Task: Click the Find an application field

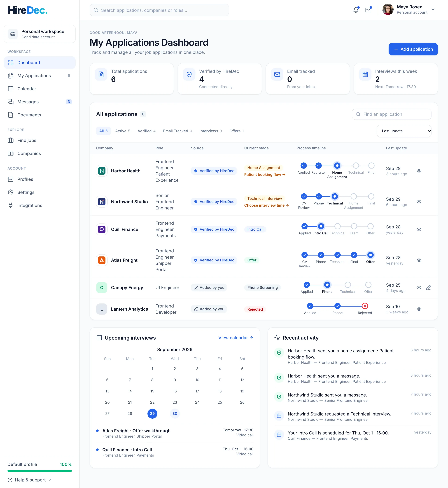Action: click(392, 114)
